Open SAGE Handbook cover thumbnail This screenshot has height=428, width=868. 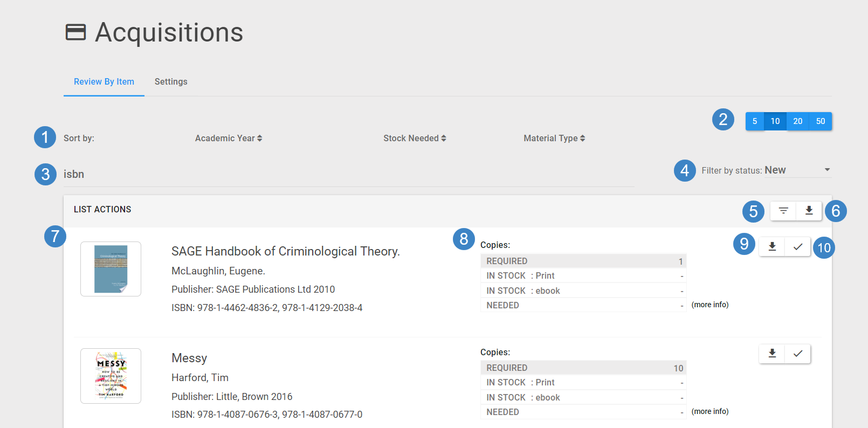[x=111, y=269]
